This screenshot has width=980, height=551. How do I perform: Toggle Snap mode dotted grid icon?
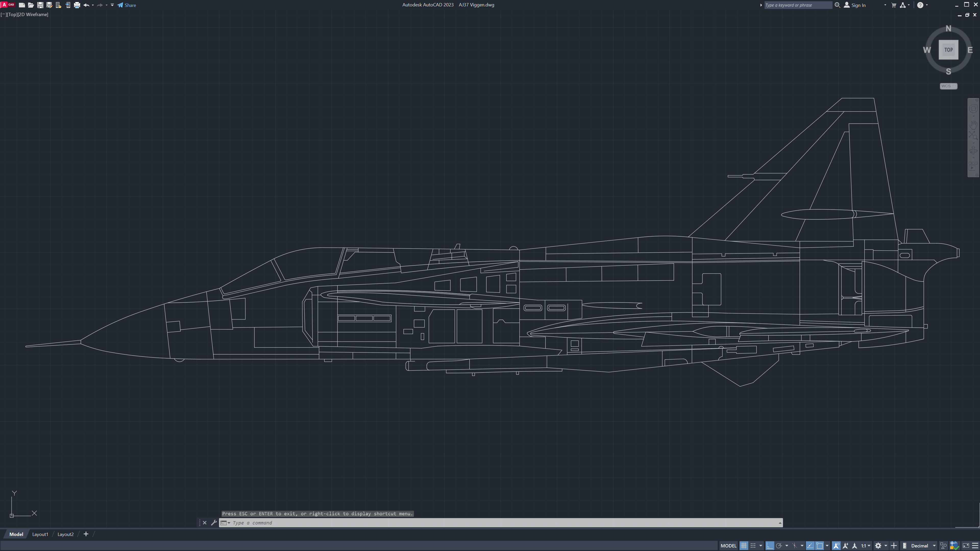[753, 546]
